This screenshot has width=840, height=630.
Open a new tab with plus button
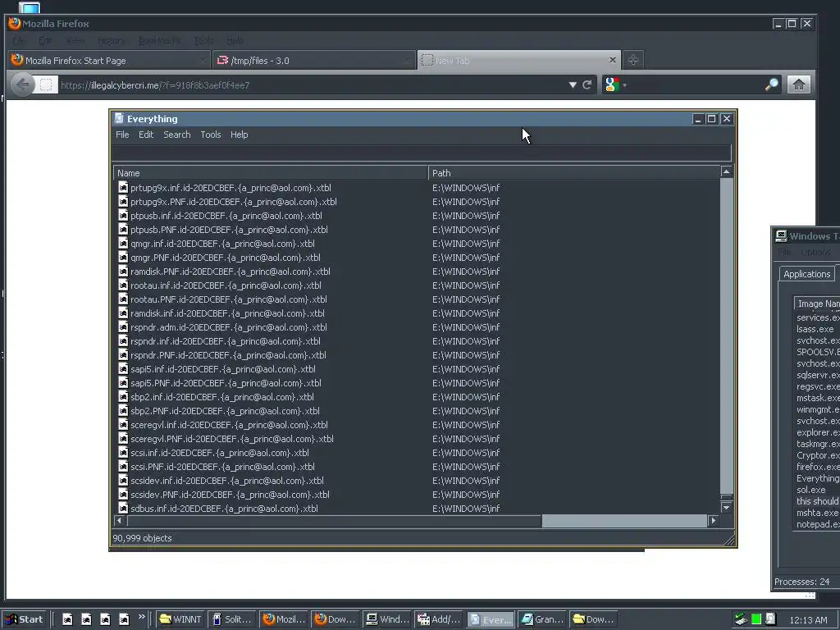tap(633, 60)
